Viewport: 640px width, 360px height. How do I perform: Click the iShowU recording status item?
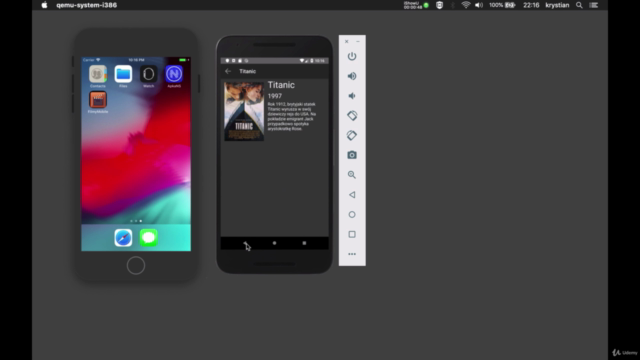click(416, 5)
